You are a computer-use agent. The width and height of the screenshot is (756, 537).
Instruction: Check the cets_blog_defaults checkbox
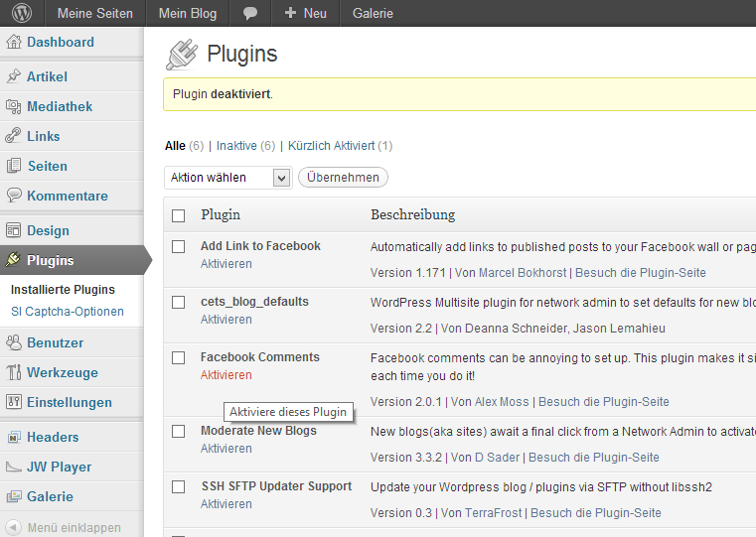(x=179, y=302)
